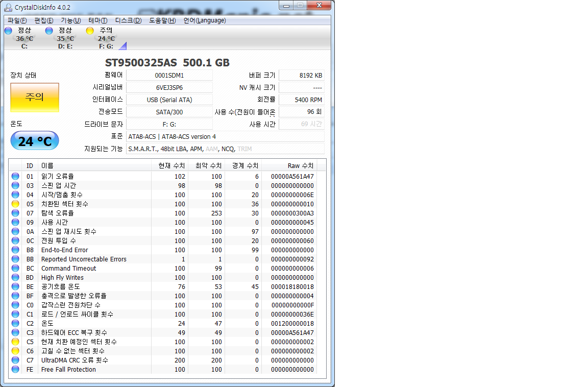This screenshot has height=387, width=588.
Task: Click the status orb for 읽기 오류율
Action: pyautogui.click(x=15, y=176)
